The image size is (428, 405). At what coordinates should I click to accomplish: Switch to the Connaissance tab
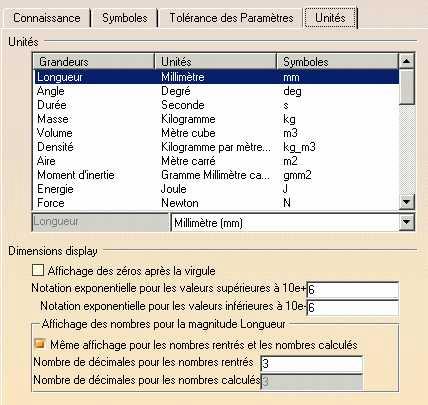(x=46, y=18)
